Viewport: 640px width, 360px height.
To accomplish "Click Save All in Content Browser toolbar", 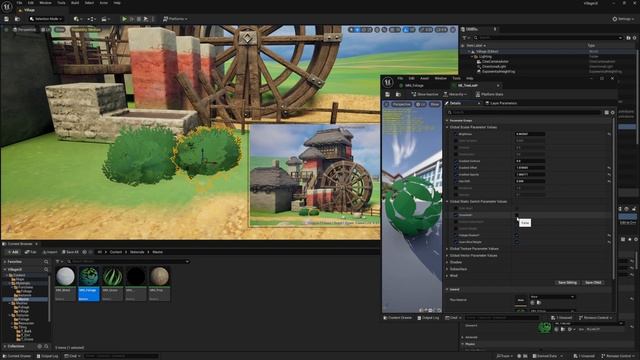I will tap(70, 252).
